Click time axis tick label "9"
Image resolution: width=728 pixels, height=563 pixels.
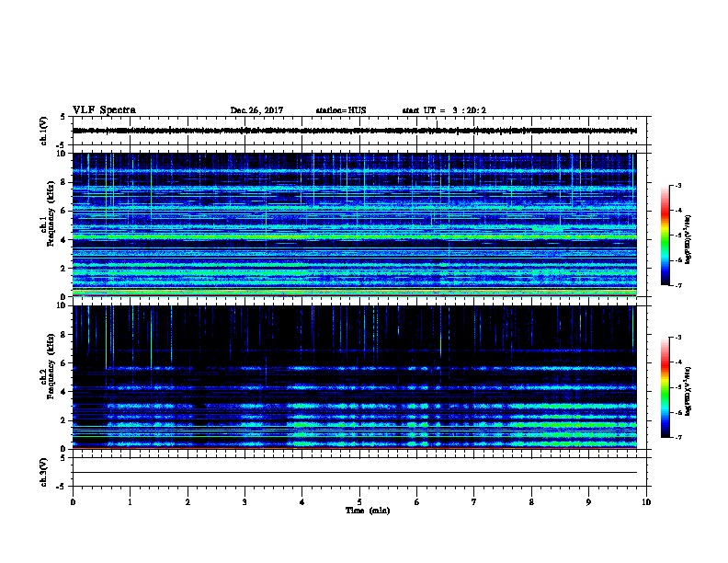588,501
